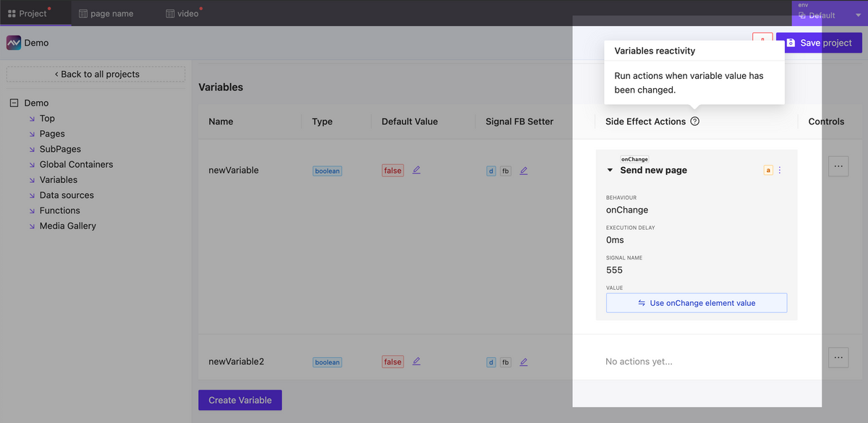Select Data sources in the sidebar tree
This screenshot has height=423, width=868.
(x=67, y=195)
